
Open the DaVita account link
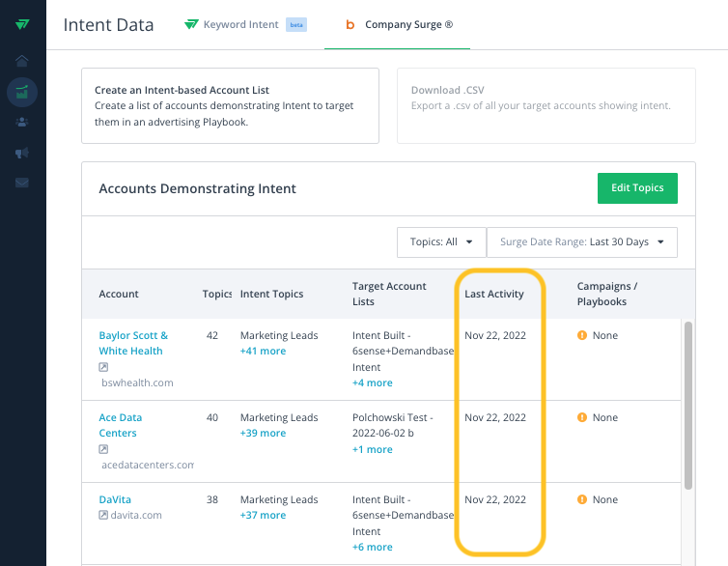pos(115,499)
